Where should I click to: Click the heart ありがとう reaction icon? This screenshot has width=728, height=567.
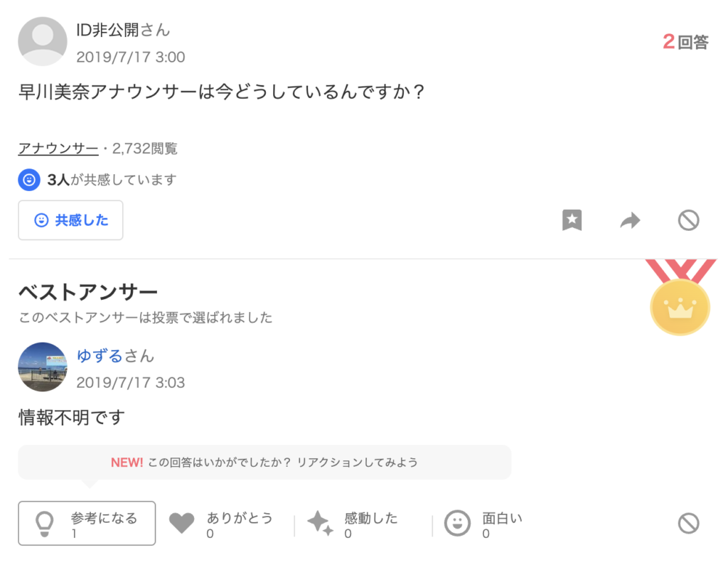coord(181,523)
